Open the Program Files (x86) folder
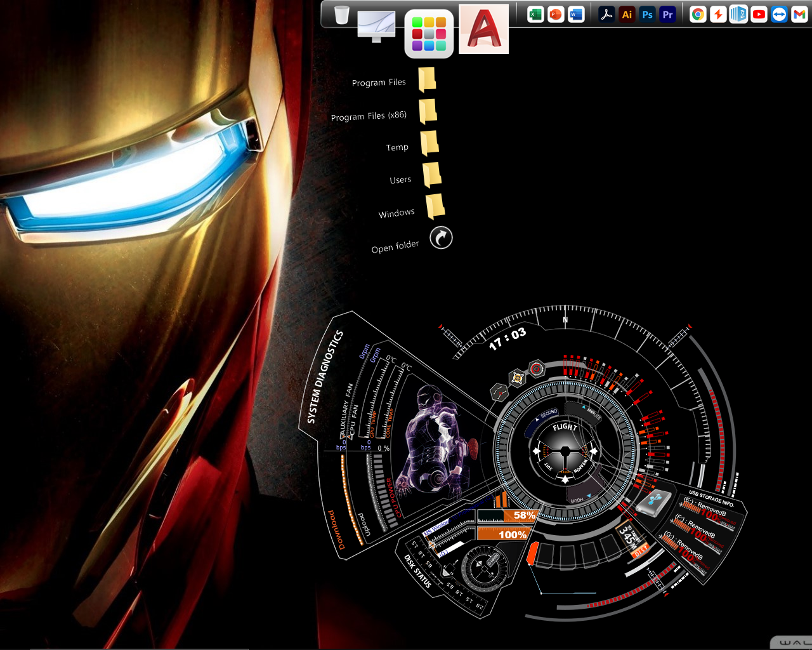Viewport: 812px width, 650px height. 428,111
